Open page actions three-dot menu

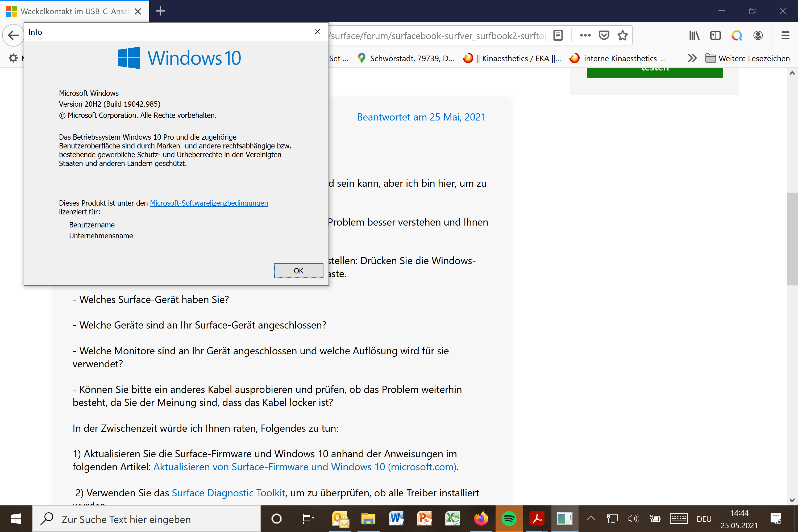[x=585, y=35]
